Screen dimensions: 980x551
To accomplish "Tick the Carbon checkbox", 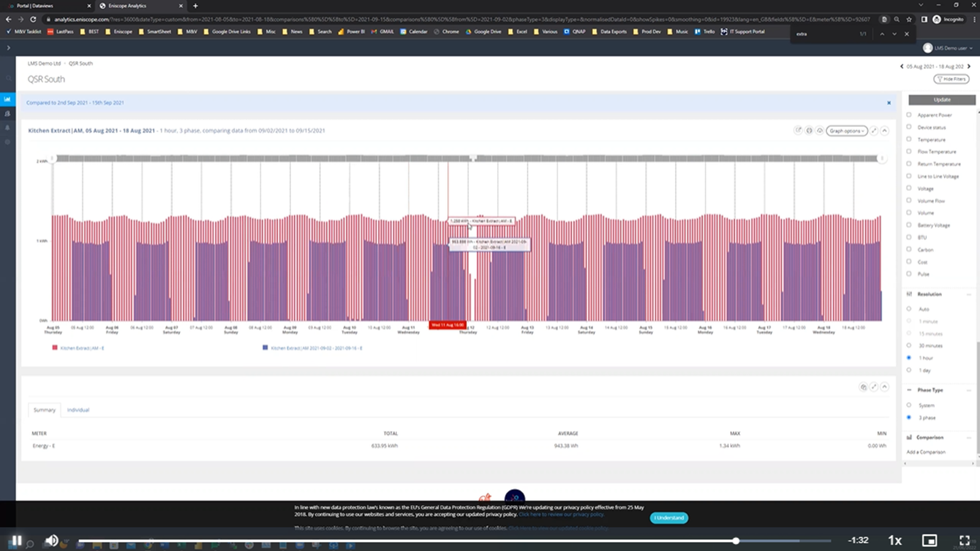I will (x=909, y=249).
